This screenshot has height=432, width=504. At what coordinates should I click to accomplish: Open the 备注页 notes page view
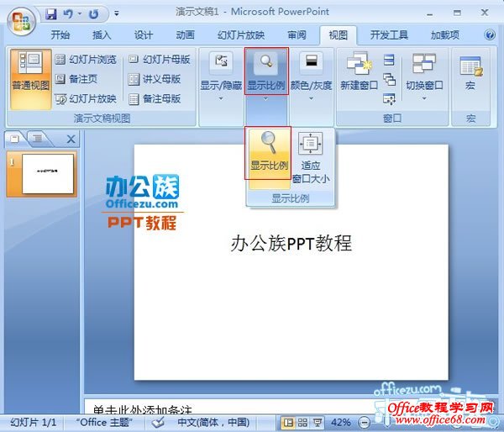pyautogui.click(x=76, y=79)
